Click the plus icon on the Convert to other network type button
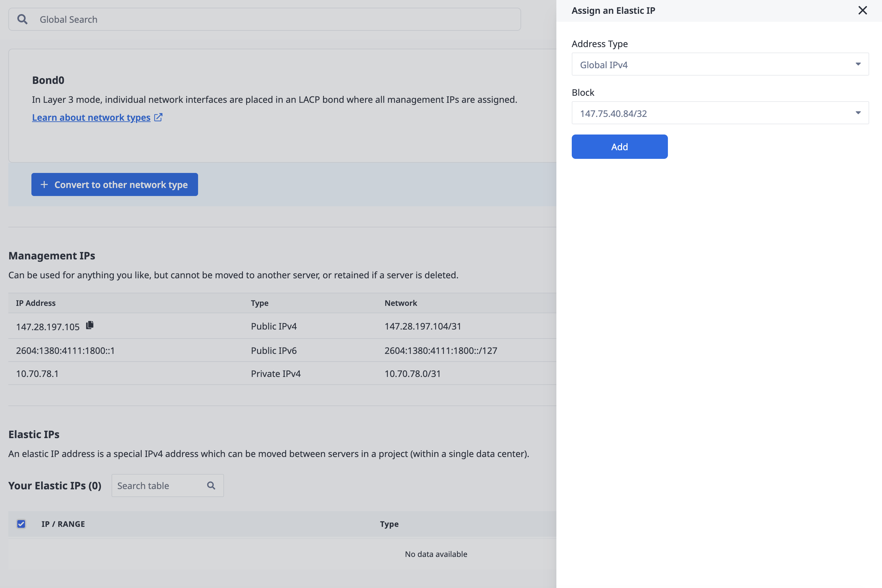Image resolution: width=882 pixels, height=588 pixels. click(44, 184)
